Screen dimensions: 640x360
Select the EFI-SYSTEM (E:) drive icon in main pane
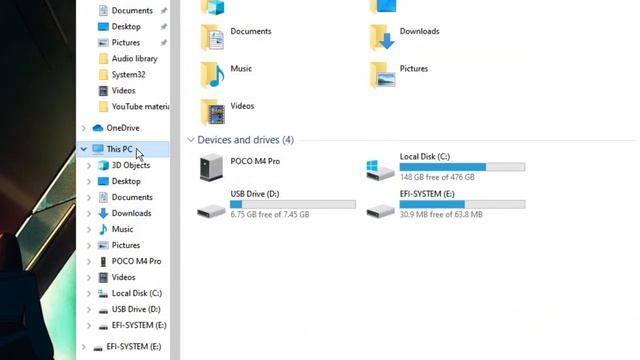(380, 211)
